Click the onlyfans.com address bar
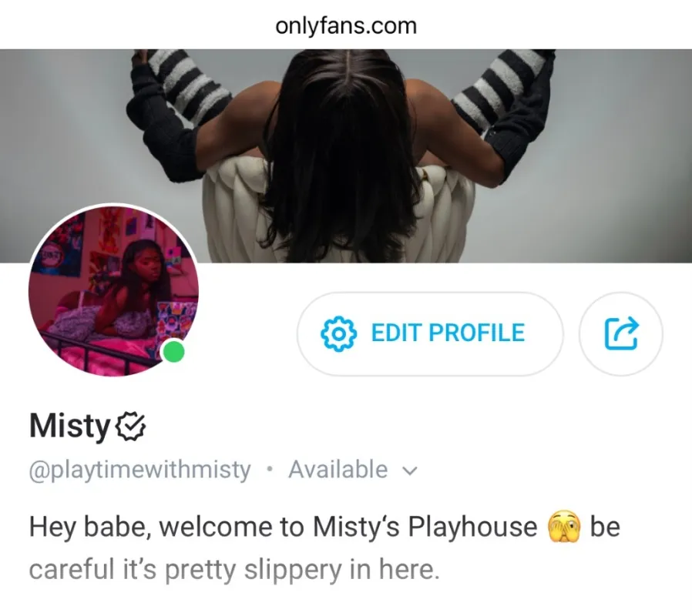This screenshot has height=616, width=692. click(346, 25)
